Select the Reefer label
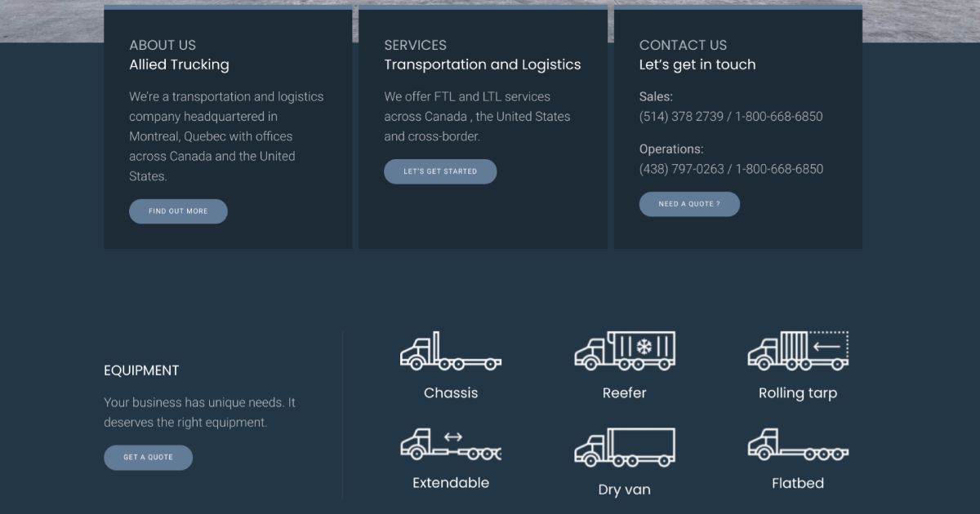The height and width of the screenshot is (514, 980). [625, 393]
